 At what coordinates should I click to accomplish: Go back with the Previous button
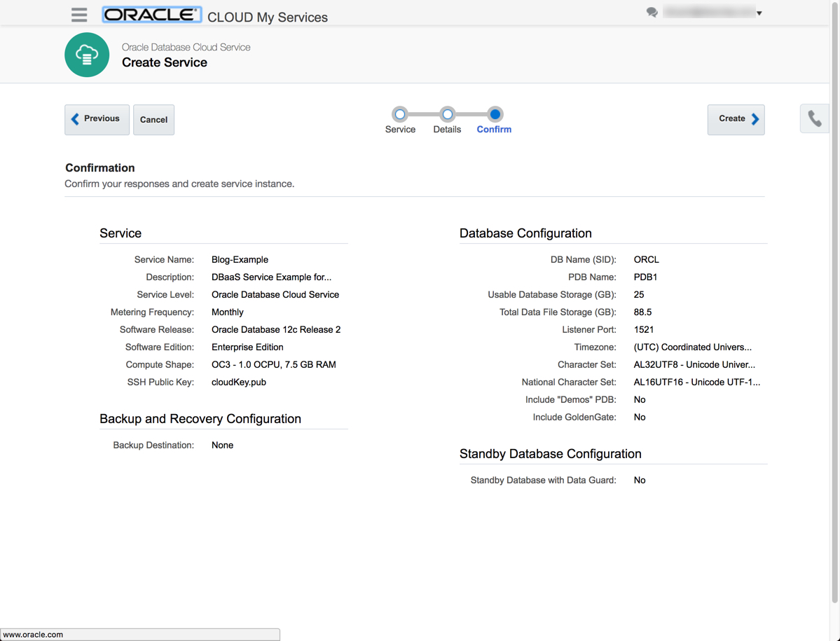click(97, 119)
